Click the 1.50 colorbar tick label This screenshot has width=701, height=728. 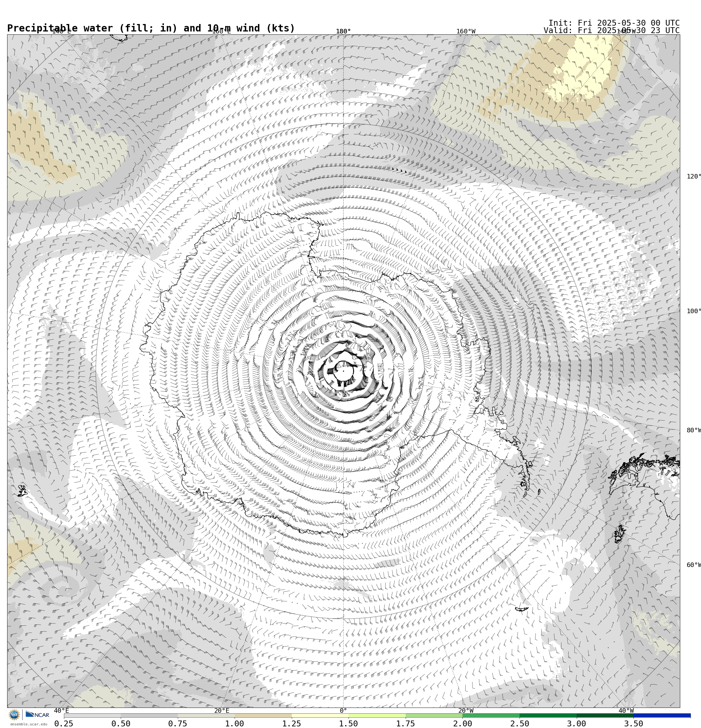click(x=349, y=723)
